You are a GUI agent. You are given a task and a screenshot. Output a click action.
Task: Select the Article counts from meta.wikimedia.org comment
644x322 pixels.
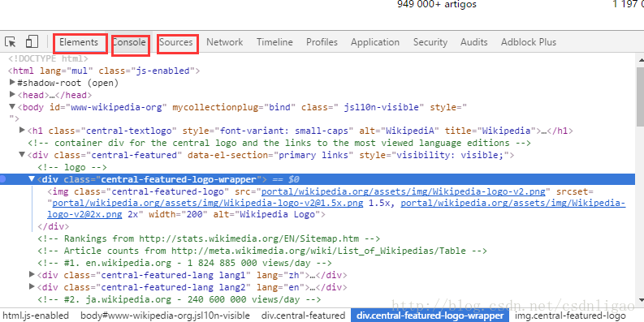click(262, 251)
